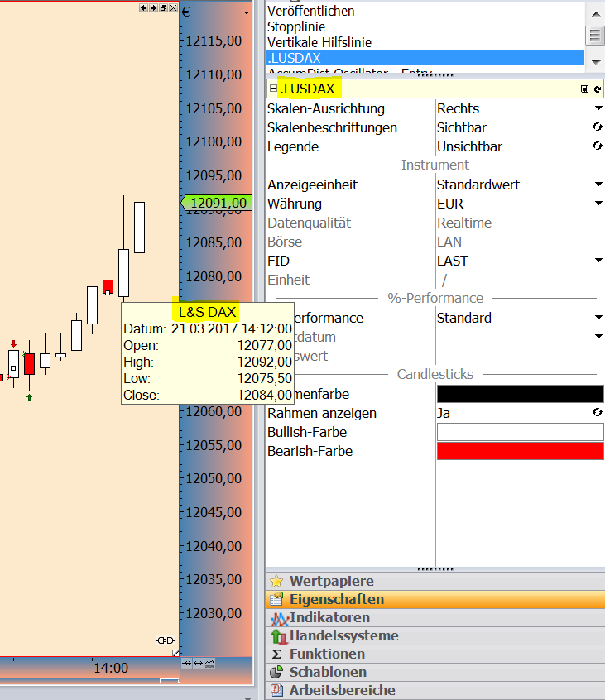Click the chart corner resize handle icon
The height and width of the screenshot is (700, 605).
point(176,653)
